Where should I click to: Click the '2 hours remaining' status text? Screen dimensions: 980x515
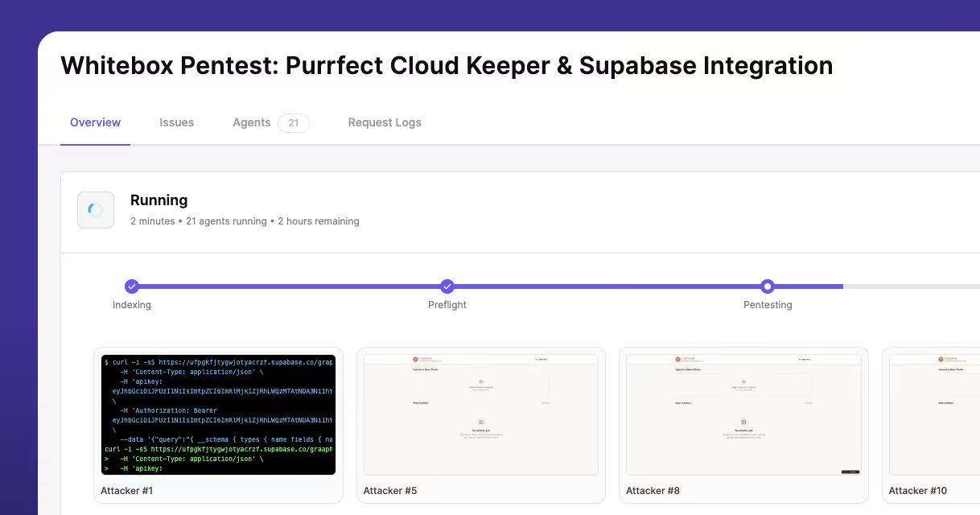(319, 221)
